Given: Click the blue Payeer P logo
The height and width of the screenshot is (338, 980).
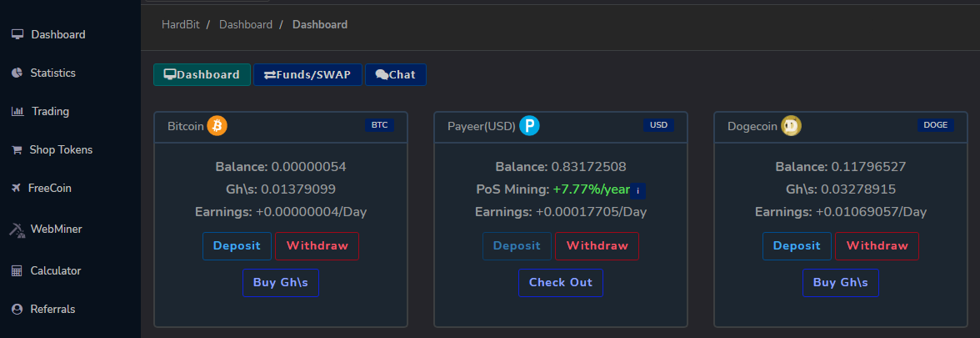Looking at the screenshot, I should click(x=529, y=126).
